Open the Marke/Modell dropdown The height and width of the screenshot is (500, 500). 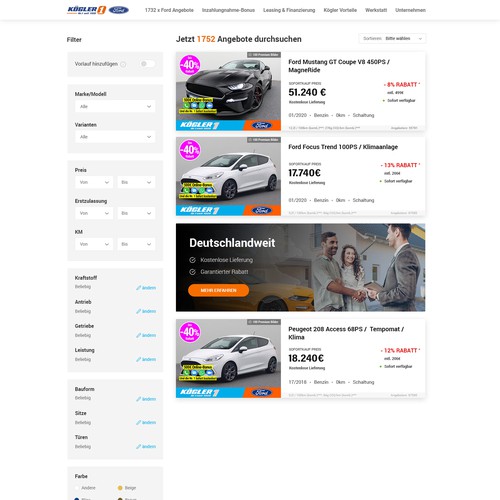[x=115, y=106]
